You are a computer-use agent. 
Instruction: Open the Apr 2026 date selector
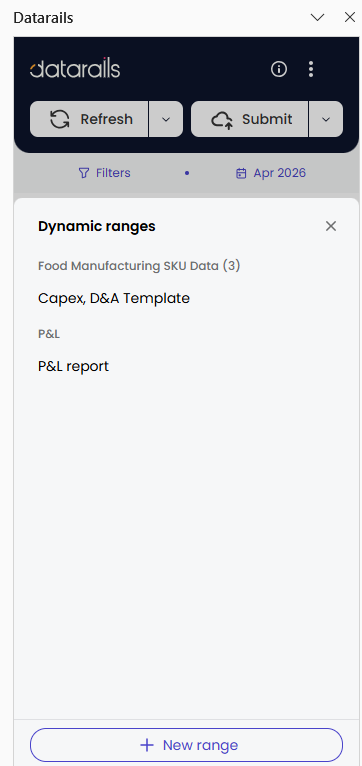tap(271, 173)
